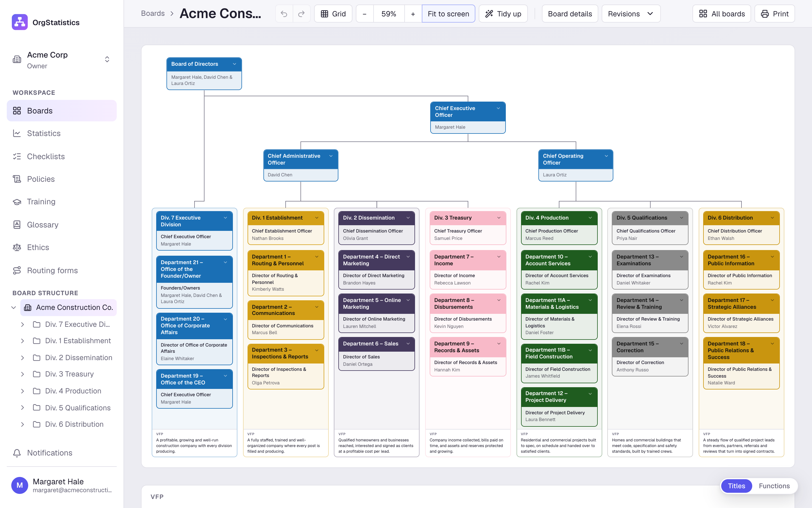The image size is (812, 508).
Task: Open the Chief Operating Officer card chevron
Action: [x=606, y=156]
